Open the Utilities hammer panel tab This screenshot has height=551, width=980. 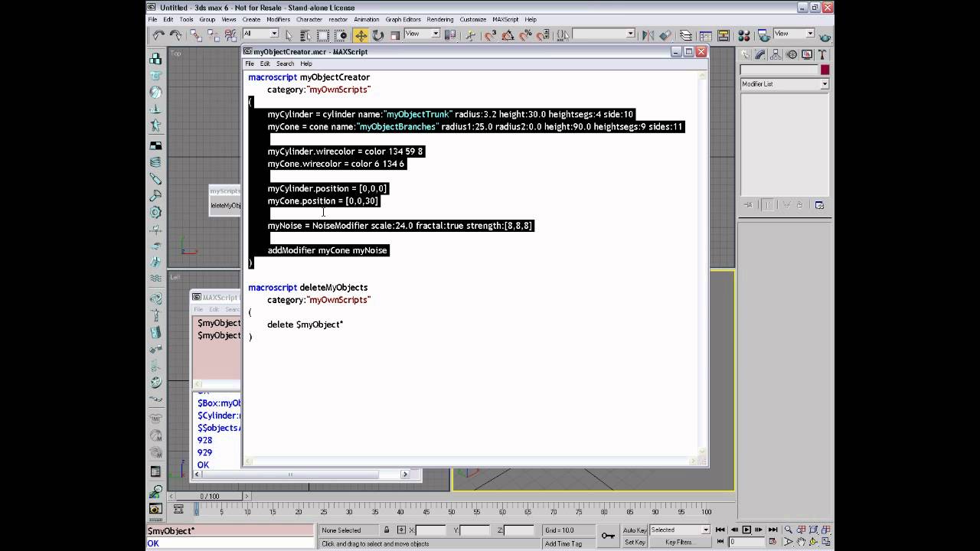[x=824, y=55]
